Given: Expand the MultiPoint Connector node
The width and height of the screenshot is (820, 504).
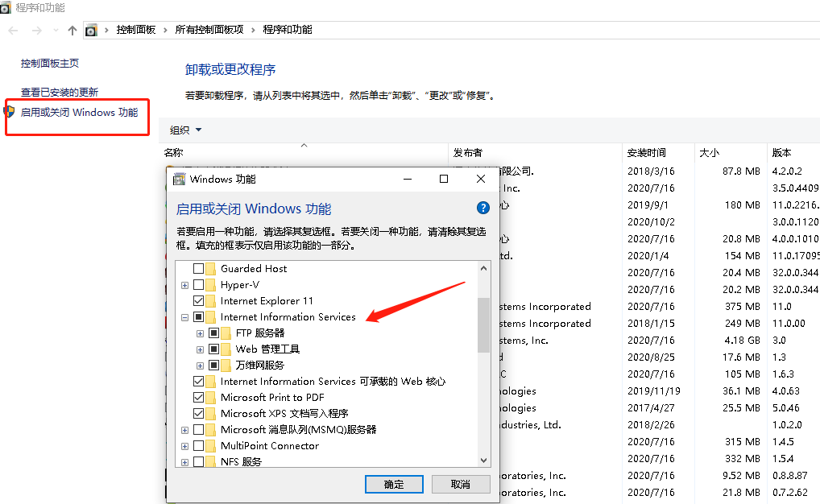Looking at the screenshot, I should (x=184, y=446).
